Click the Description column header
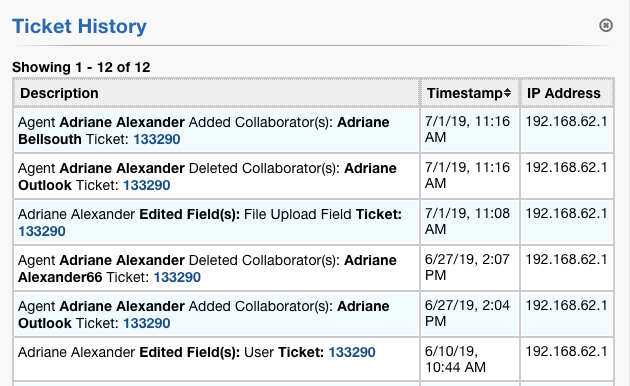Image resolution: width=630 pixels, height=386 pixels. coord(217,93)
